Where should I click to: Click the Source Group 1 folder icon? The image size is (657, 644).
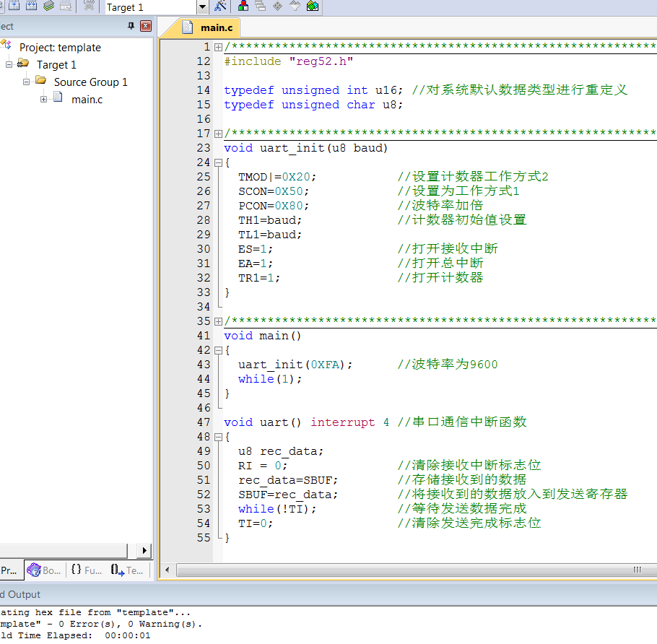coord(40,80)
